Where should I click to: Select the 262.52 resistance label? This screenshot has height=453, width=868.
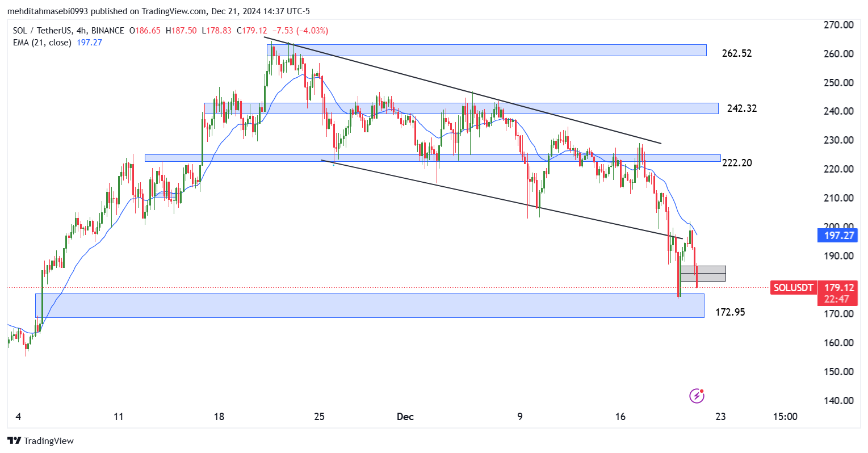(737, 53)
